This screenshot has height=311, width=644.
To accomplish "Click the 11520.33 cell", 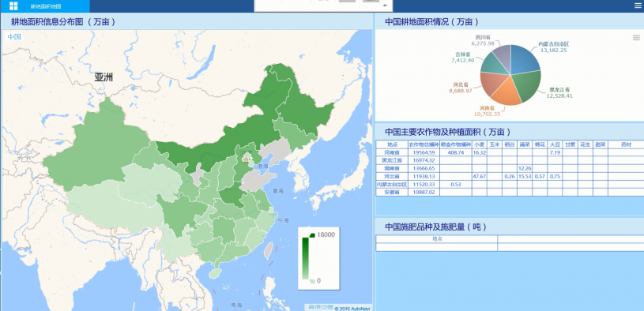I will click(x=424, y=184).
